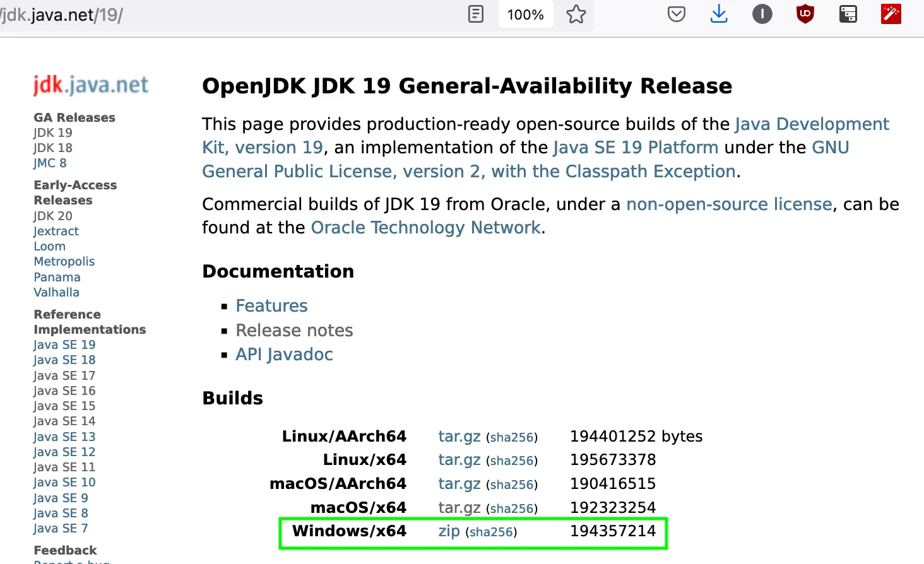This screenshot has height=564, width=924.
Task: Open Java SE 17 reference implementation
Action: click(x=64, y=375)
